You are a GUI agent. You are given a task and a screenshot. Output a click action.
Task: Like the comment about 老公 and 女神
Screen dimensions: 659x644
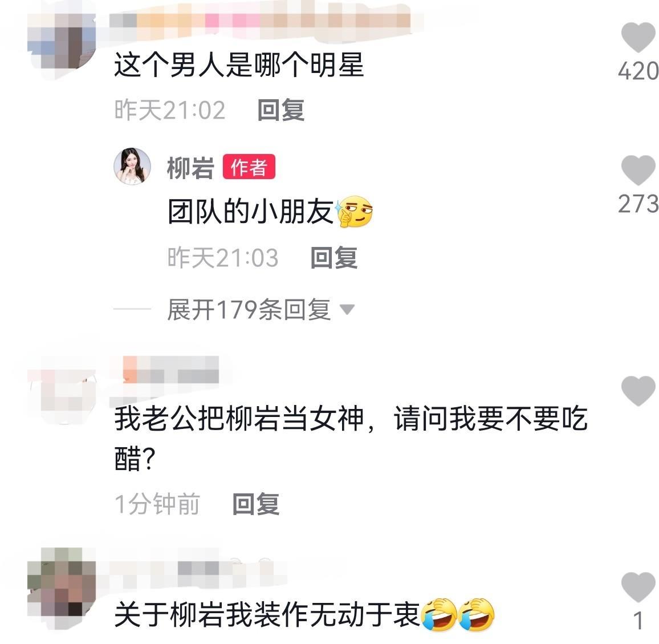pyautogui.click(x=638, y=391)
